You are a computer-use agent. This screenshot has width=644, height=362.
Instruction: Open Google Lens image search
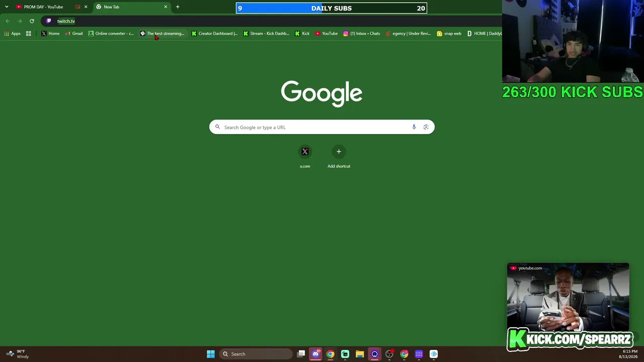(x=426, y=127)
